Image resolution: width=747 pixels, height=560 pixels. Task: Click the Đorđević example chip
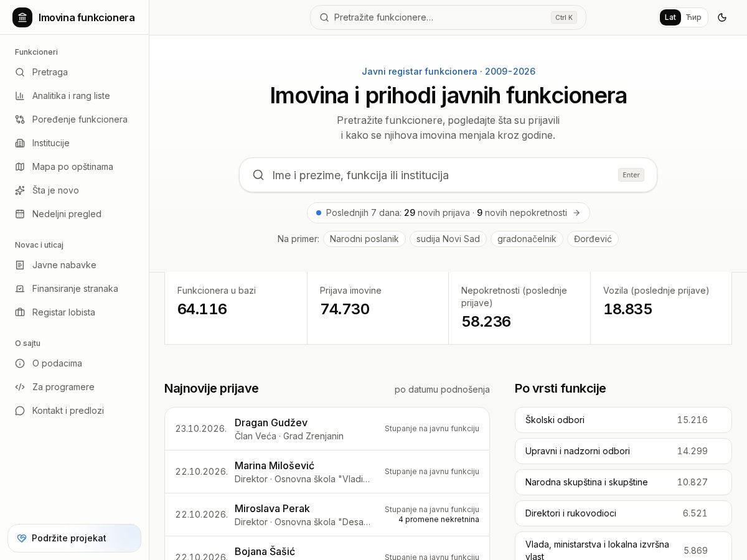tap(593, 239)
